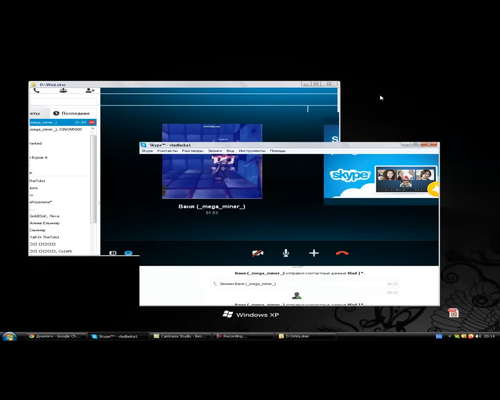The height and width of the screenshot is (400, 500).
Task: Click the D:\WinLoker taskbar button
Action: click(306, 336)
